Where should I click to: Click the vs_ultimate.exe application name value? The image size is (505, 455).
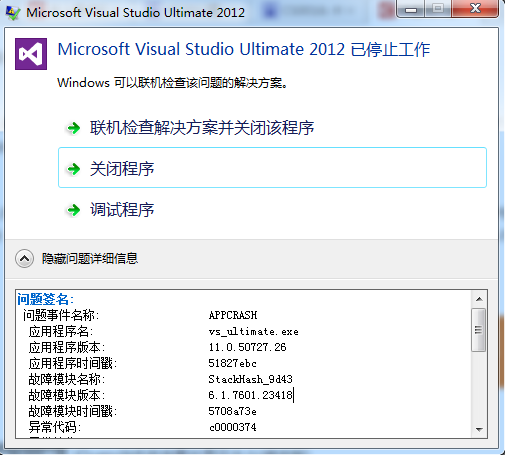(x=253, y=332)
